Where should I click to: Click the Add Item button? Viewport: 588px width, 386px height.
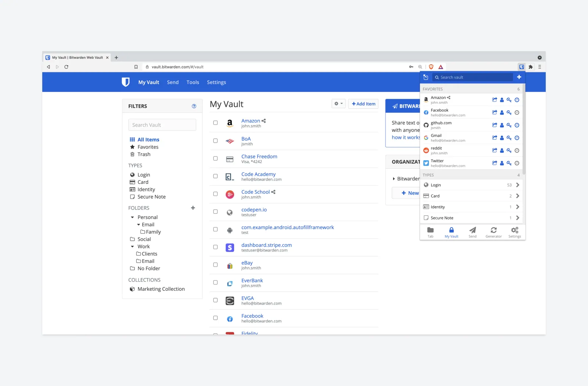(x=363, y=104)
